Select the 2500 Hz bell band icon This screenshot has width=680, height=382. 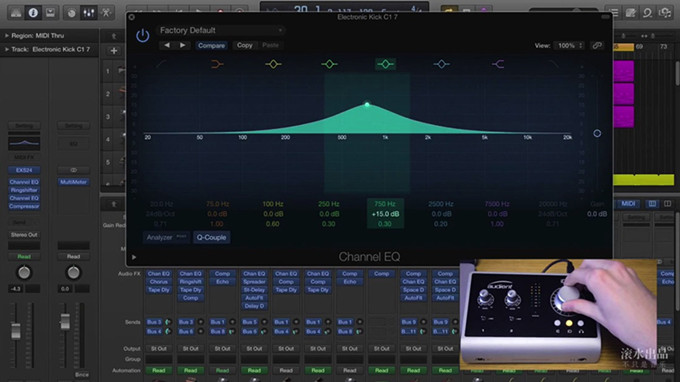(441, 64)
